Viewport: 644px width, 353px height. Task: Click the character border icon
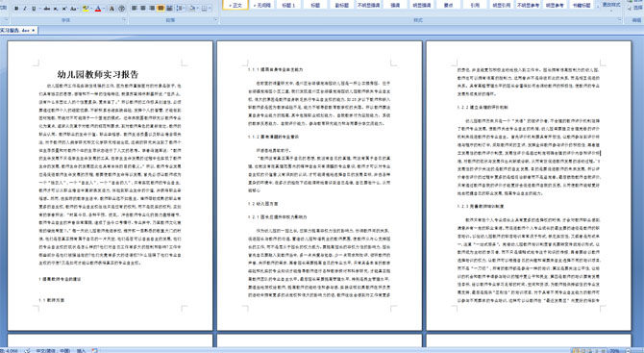pos(111,9)
